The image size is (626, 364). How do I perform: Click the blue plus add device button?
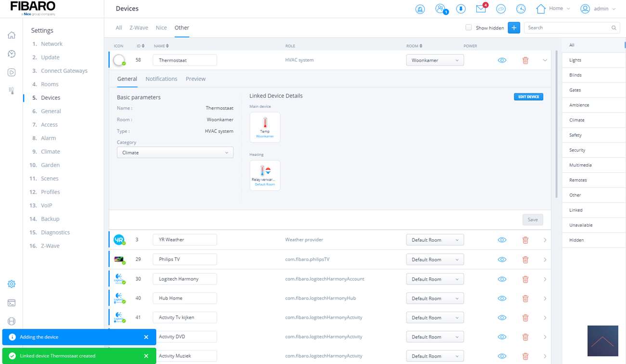(x=514, y=28)
